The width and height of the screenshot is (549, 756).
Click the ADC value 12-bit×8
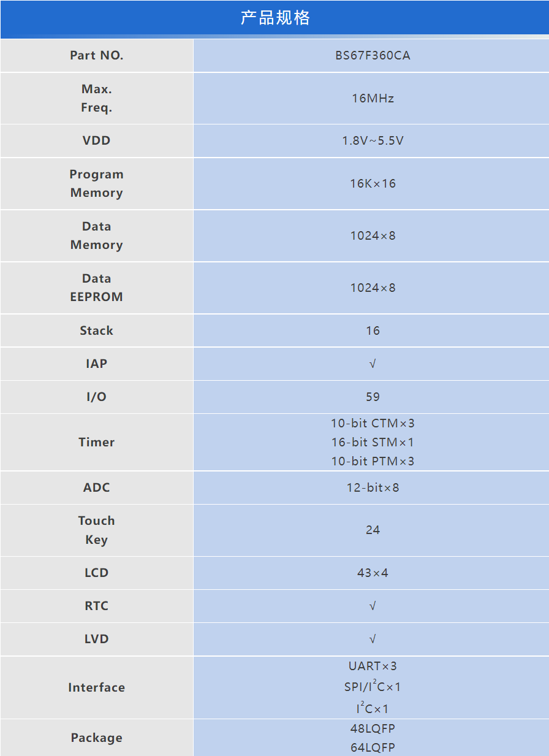pos(373,488)
